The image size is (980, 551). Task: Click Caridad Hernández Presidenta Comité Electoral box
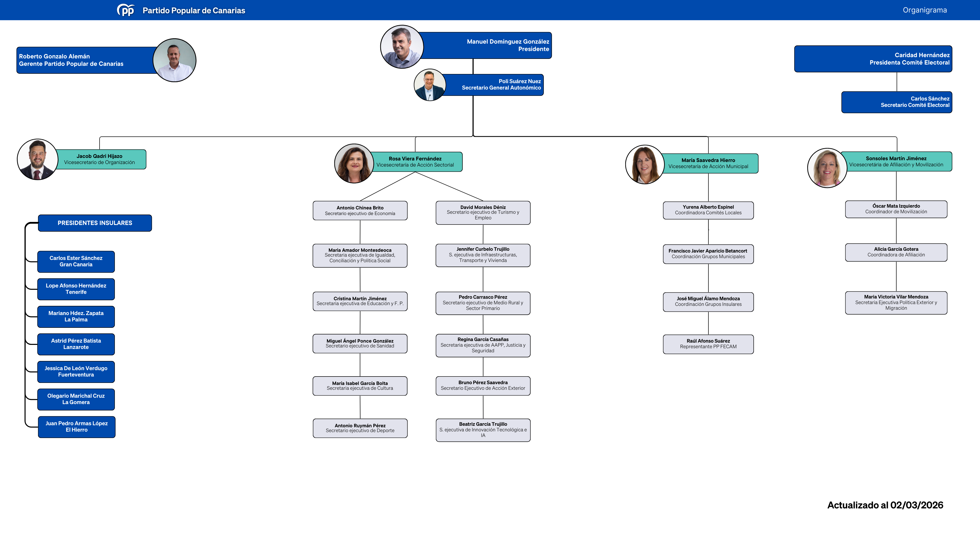point(873,59)
